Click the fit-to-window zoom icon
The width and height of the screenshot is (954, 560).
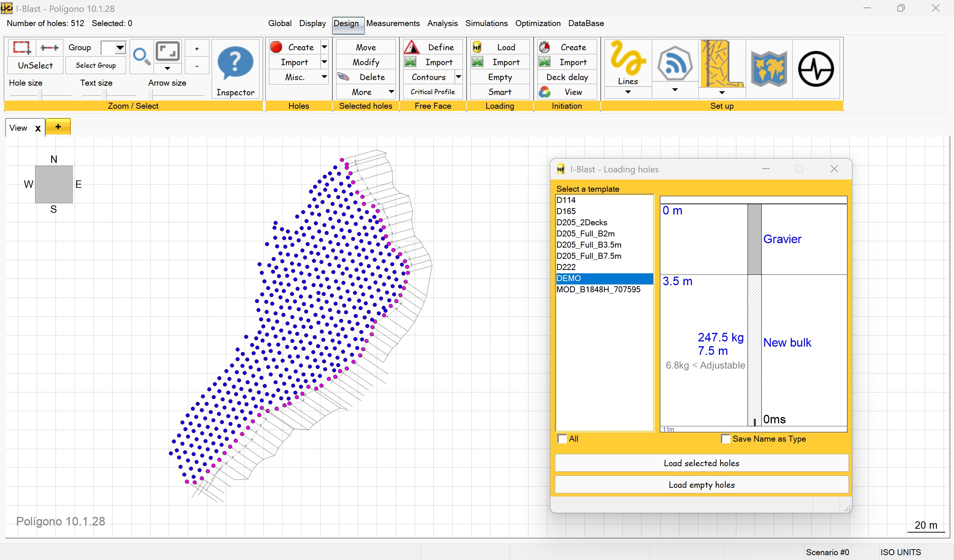[x=168, y=51]
